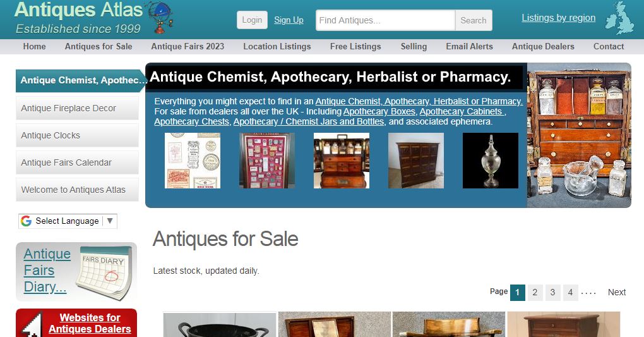Click the globe logo icon in header
Viewport: 644px width, 337px height.
159,18
